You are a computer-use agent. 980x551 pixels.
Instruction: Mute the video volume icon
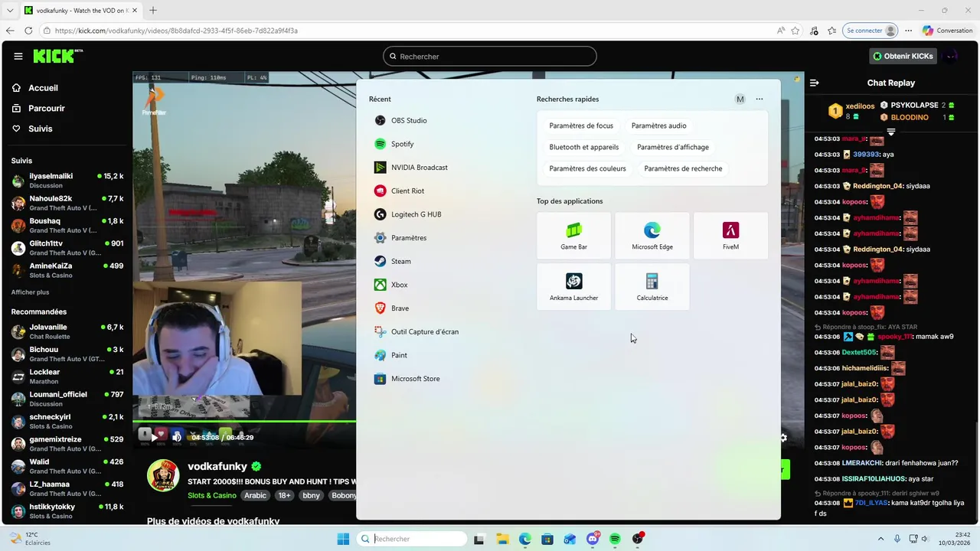[x=177, y=438]
